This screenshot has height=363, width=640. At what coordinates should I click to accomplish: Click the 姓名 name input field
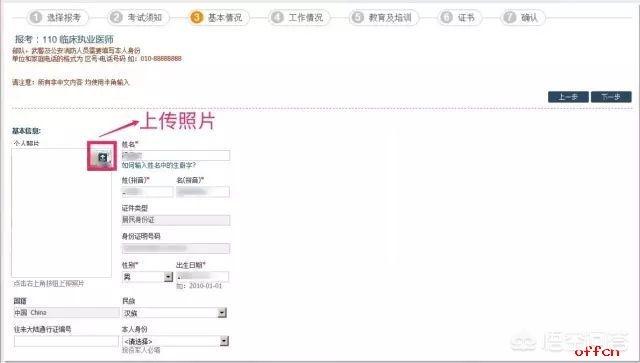(176, 155)
